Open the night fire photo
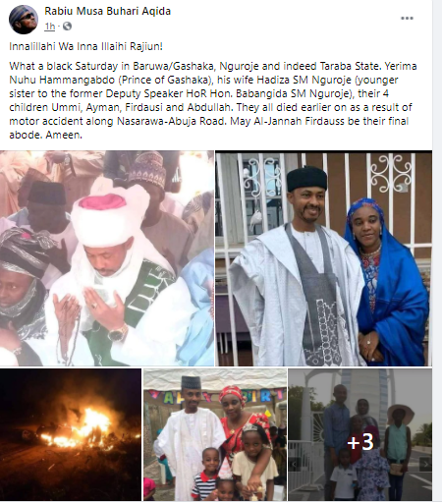 pyautogui.click(x=71, y=434)
